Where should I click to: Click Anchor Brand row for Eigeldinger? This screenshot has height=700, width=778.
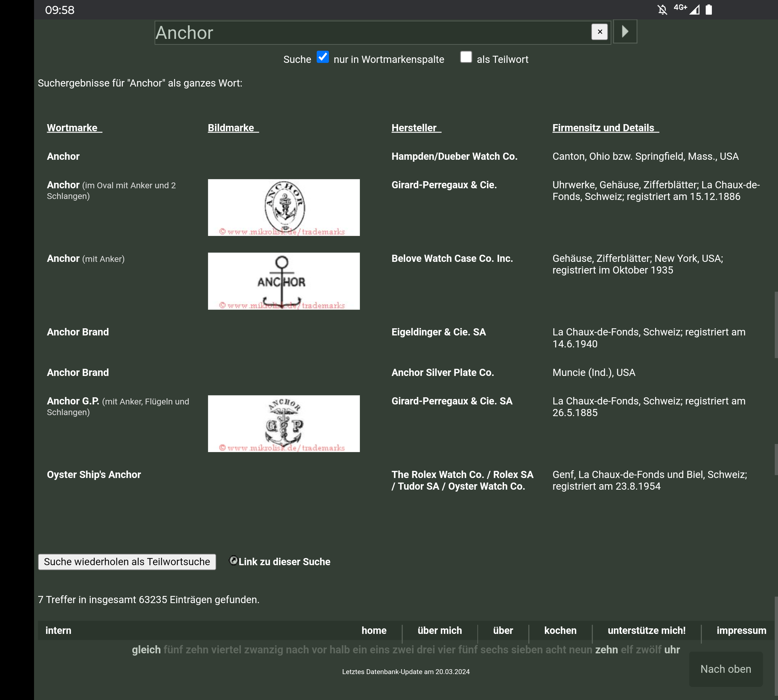[78, 332]
